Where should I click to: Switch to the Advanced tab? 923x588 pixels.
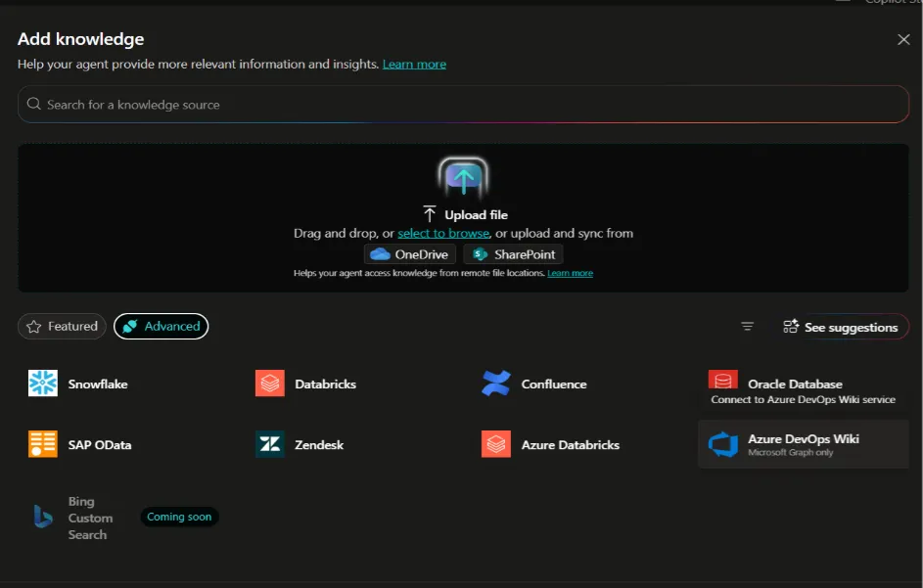[x=161, y=326]
